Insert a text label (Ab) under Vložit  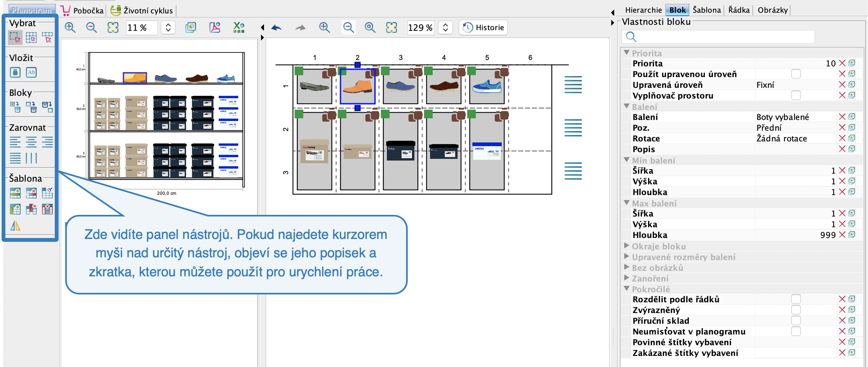(31, 72)
